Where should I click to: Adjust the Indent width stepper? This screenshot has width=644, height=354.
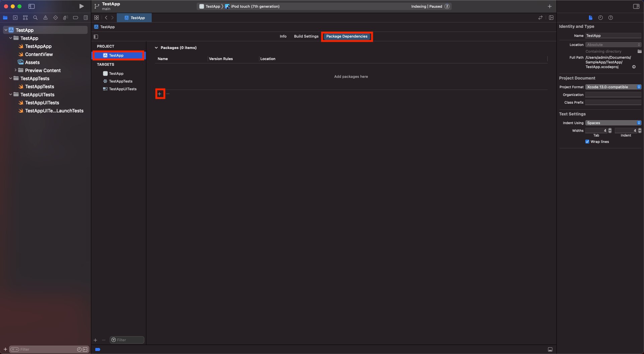click(x=640, y=131)
